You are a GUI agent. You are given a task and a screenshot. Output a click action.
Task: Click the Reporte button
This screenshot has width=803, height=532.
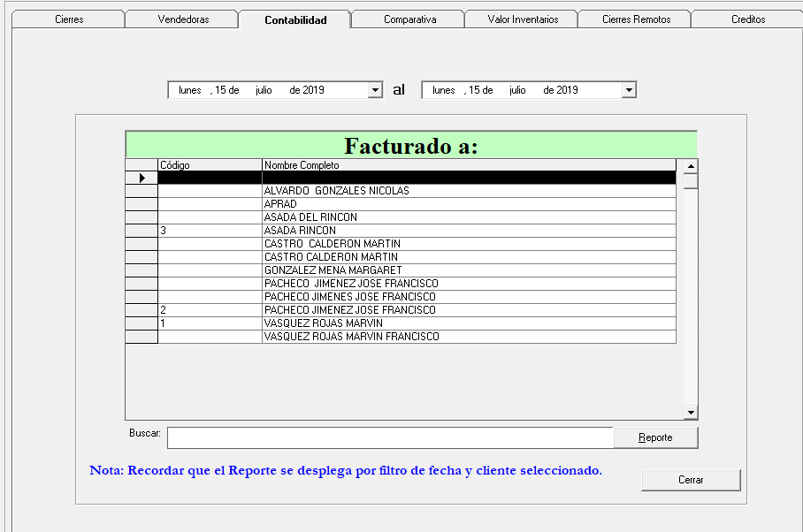coord(655,437)
